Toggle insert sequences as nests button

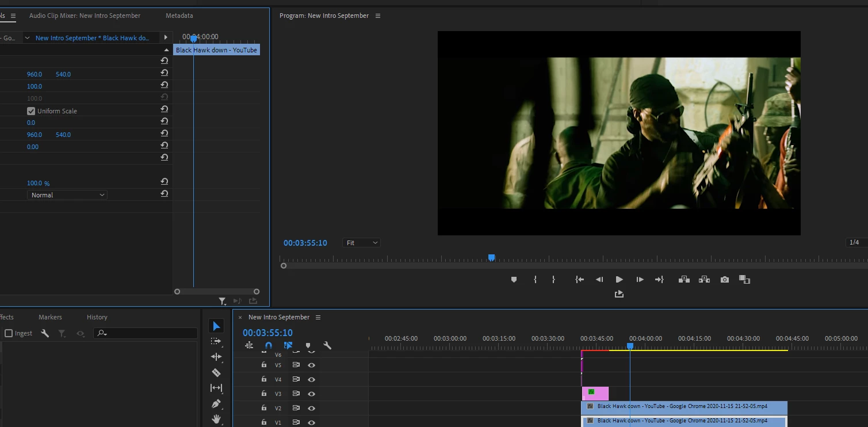[x=249, y=346]
